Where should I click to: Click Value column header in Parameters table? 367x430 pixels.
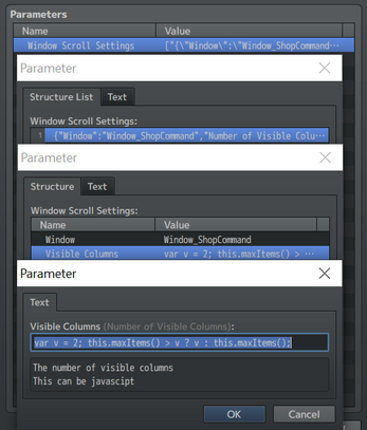[x=249, y=31]
